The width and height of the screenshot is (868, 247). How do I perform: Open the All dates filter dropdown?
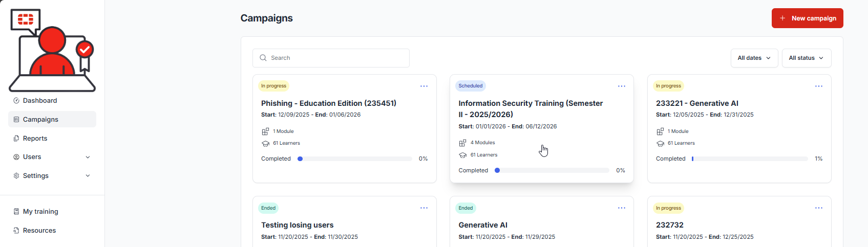(x=754, y=58)
